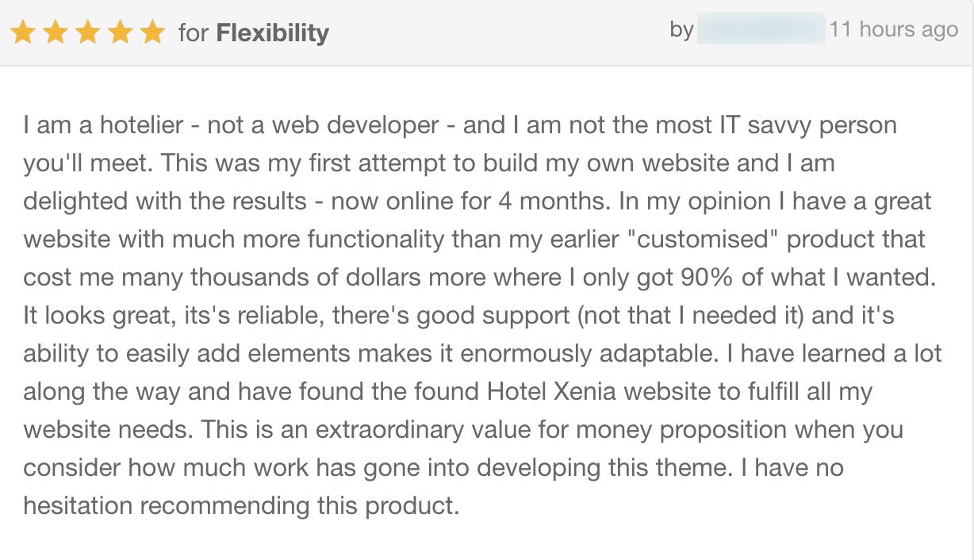Click the second gold rating star
Screen dimensions: 974x560
click(56, 33)
